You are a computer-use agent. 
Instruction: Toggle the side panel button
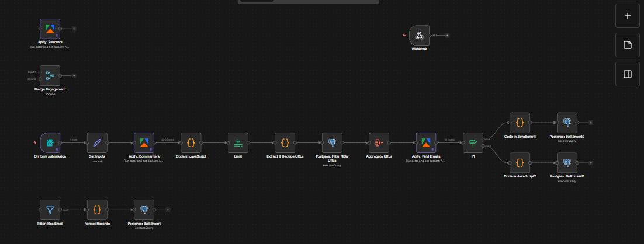point(627,74)
